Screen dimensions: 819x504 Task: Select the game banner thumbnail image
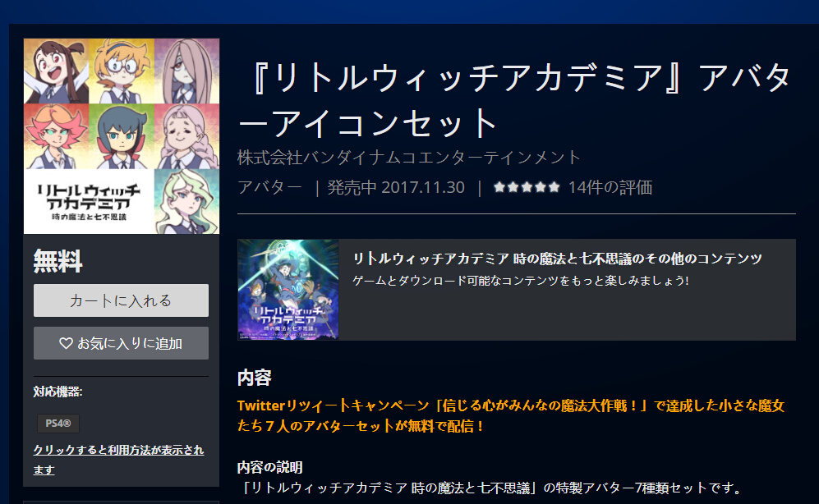pos(288,290)
